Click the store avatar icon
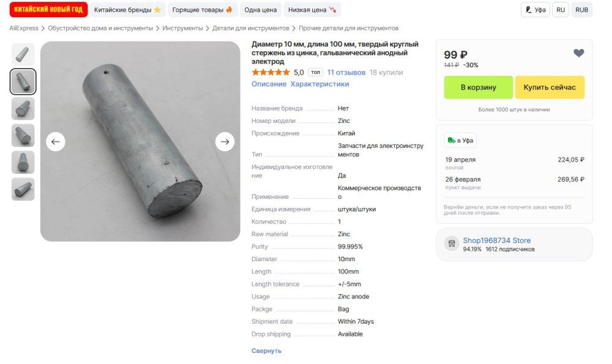The image size is (612, 364). tap(452, 243)
